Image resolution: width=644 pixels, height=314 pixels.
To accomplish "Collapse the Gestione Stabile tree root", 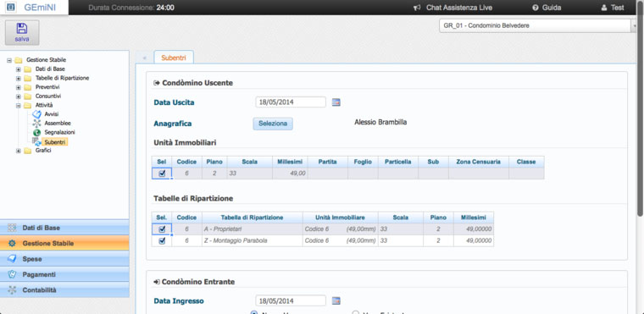I will tap(9, 60).
